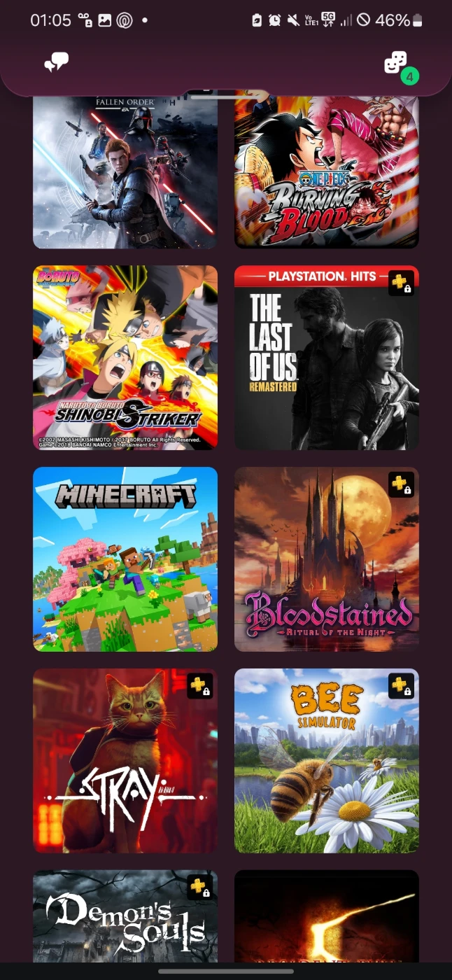Open the chat bubbles icon in header
452x980 pixels.
[x=57, y=64]
